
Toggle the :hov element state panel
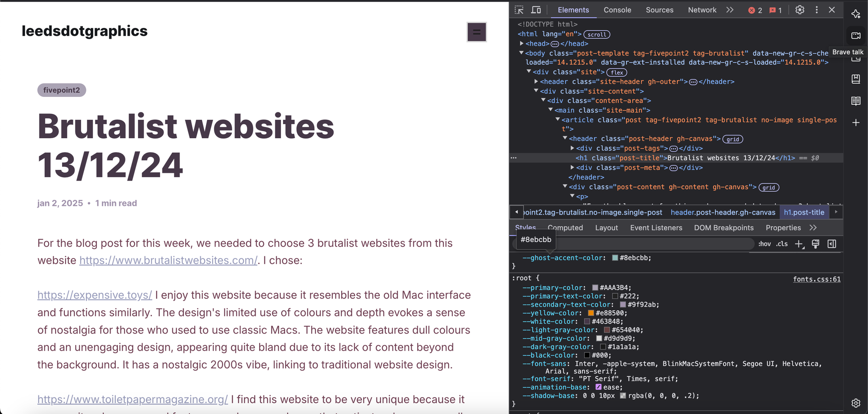click(x=764, y=244)
